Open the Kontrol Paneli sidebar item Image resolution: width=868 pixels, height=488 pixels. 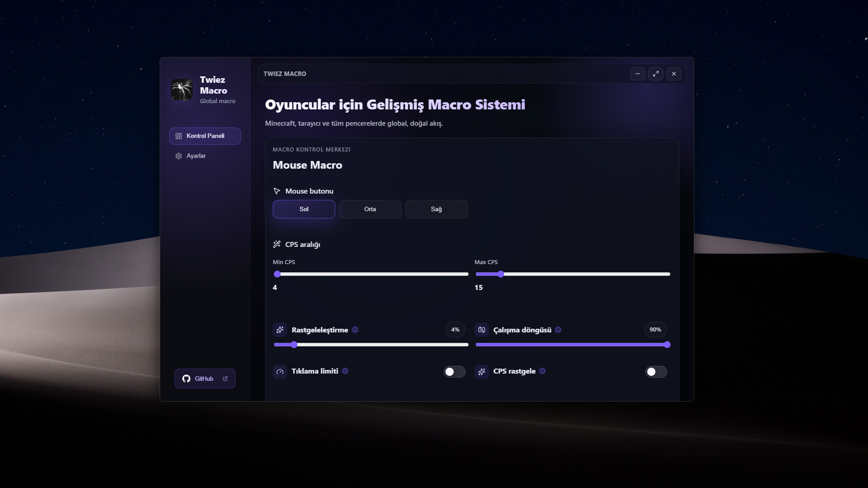[x=205, y=136]
